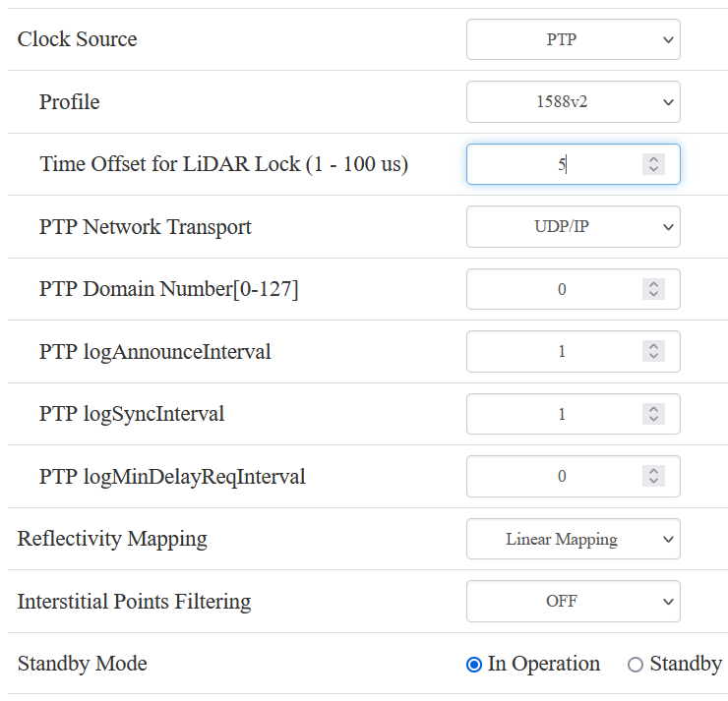Click the logSyncInterval spinner arrows
The image size is (728, 701).
[653, 414]
